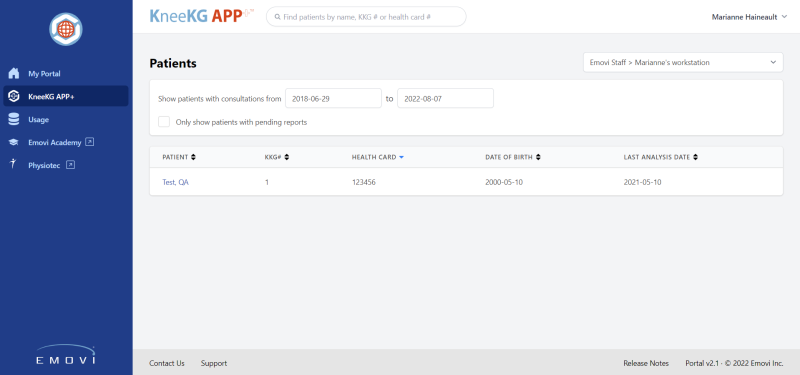Click the Physiotec figure icon
This screenshot has width=800, height=375.
13,164
